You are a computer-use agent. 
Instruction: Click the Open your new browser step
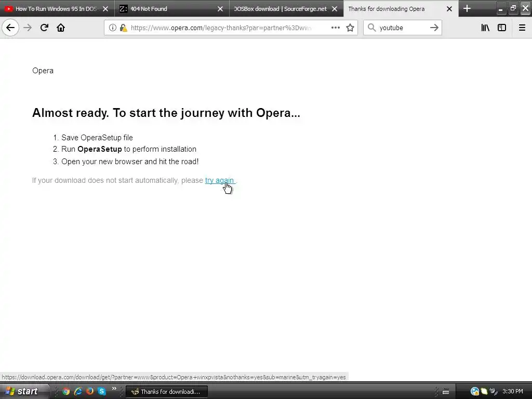click(x=130, y=162)
